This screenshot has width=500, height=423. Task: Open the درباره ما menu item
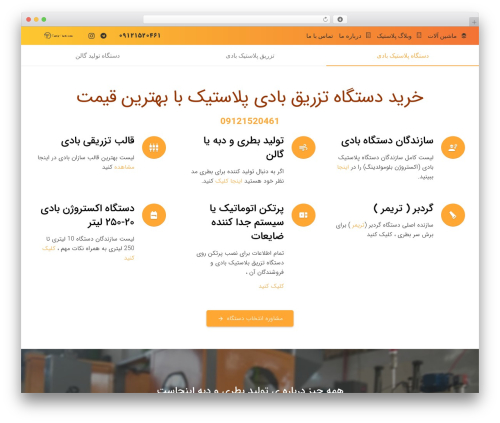tap(350, 36)
